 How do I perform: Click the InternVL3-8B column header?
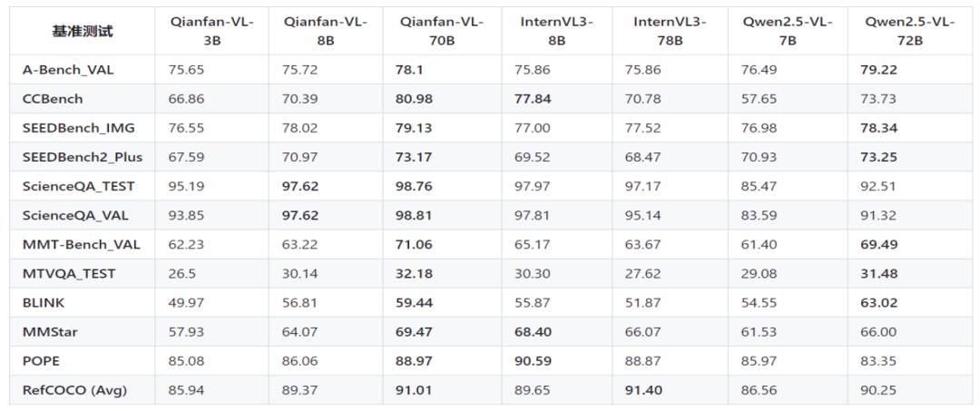click(x=556, y=31)
